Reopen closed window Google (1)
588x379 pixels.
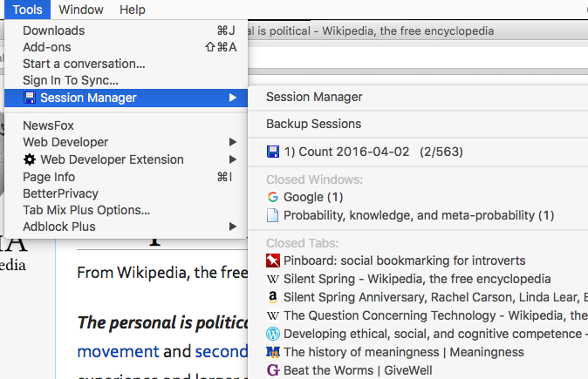click(418, 197)
